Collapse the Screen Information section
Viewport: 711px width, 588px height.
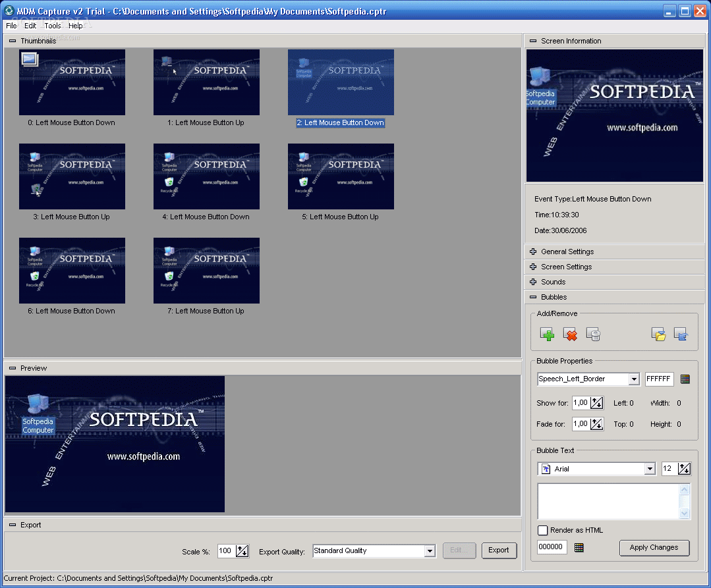pos(533,41)
